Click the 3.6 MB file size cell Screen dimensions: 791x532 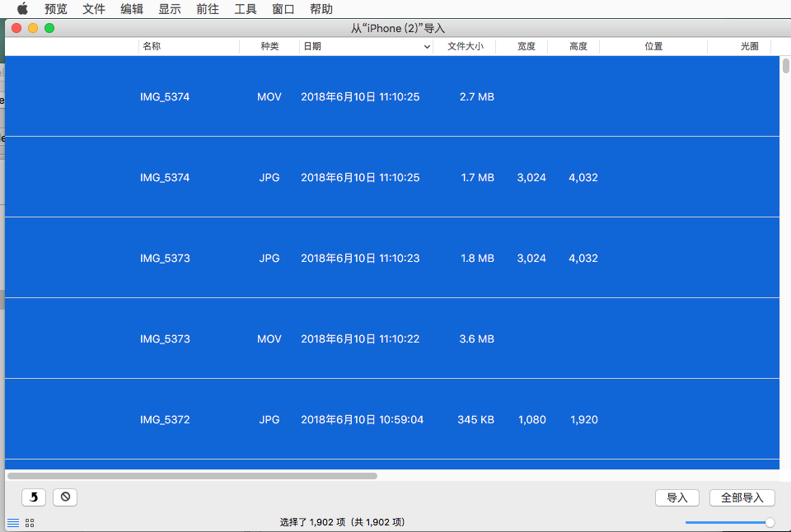[477, 338]
